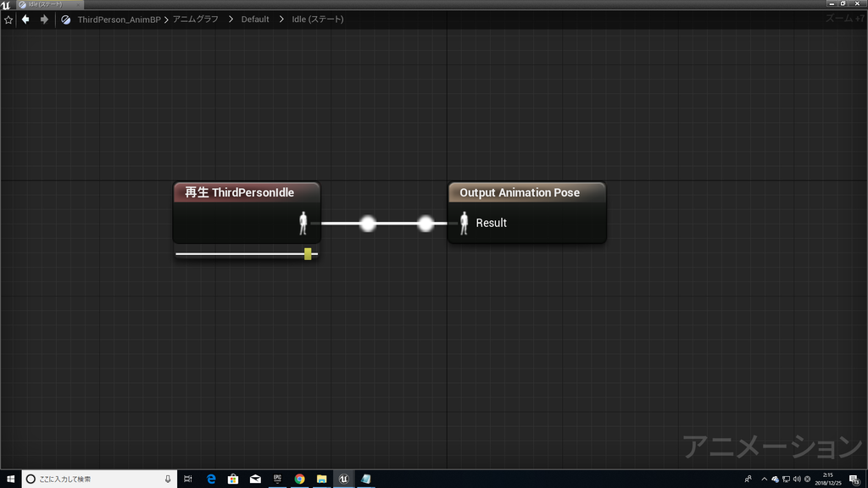This screenshot has height=488, width=868.
Task: Open the Action Center notifications
Action: point(854,480)
